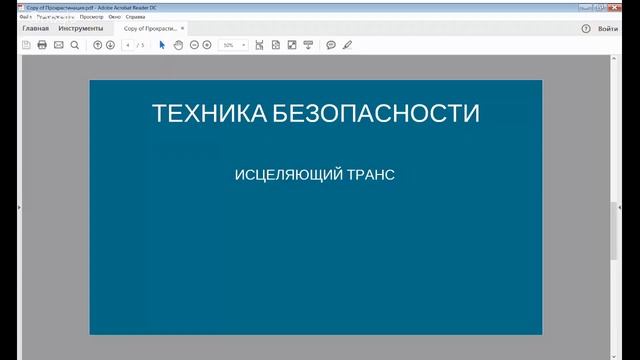This screenshot has height=360, width=640.
Task: Open the Find text magnifier icon
Action: 75,45
